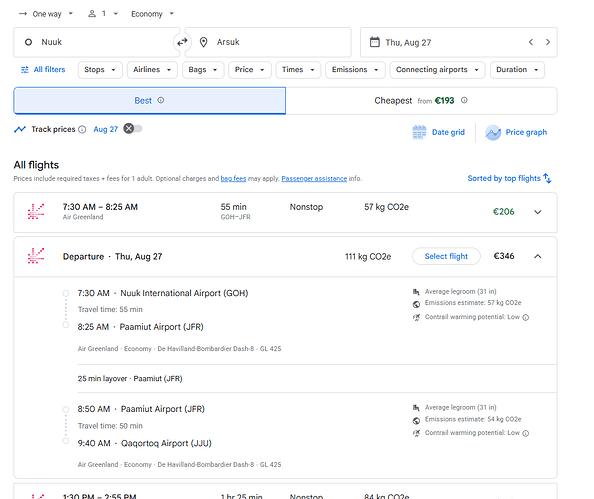594x499 pixels.
Task: Open the bag fees link
Action: [233, 178]
